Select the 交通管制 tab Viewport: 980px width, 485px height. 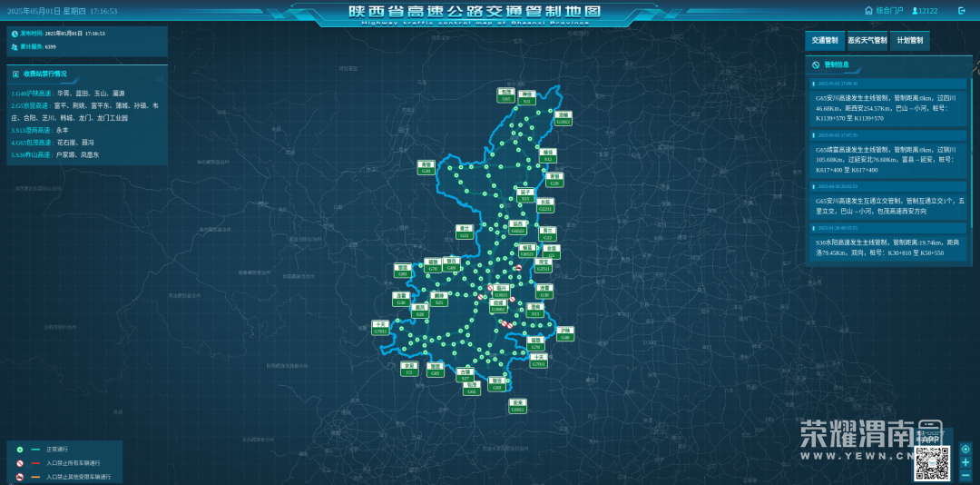pos(824,41)
